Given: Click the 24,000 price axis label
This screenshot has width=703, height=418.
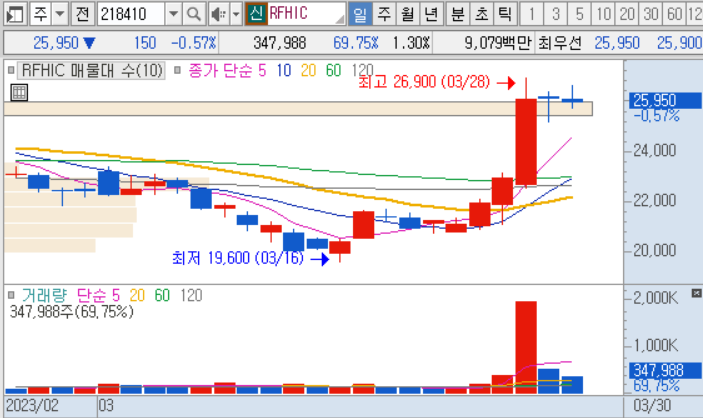Looking at the screenshot, I should click(655, 150).
